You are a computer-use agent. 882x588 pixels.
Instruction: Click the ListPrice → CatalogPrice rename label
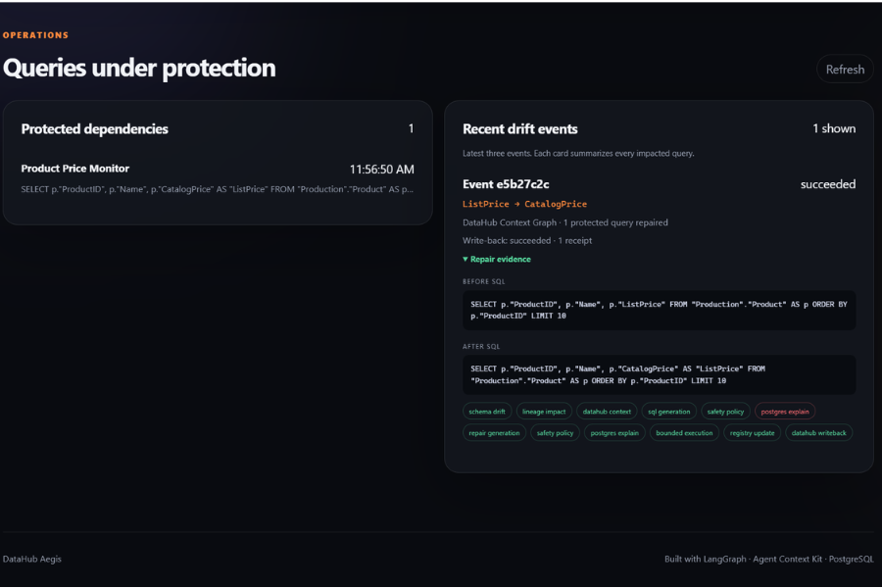tap(524, 204)
